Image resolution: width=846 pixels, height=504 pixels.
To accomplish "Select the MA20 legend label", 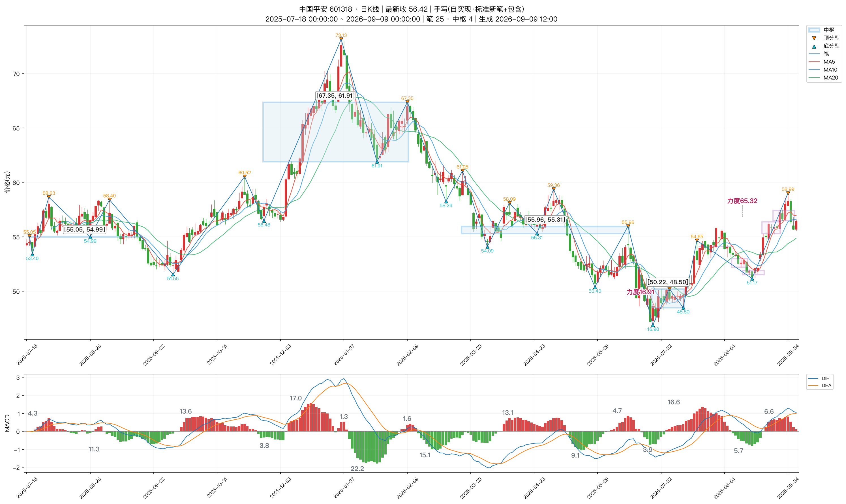I will 831,78.
